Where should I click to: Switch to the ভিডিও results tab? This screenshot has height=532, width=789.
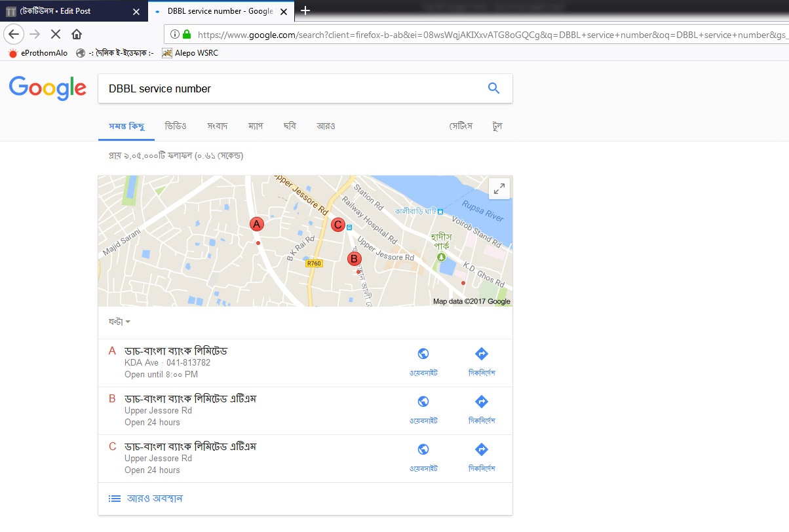click(175, 126)
